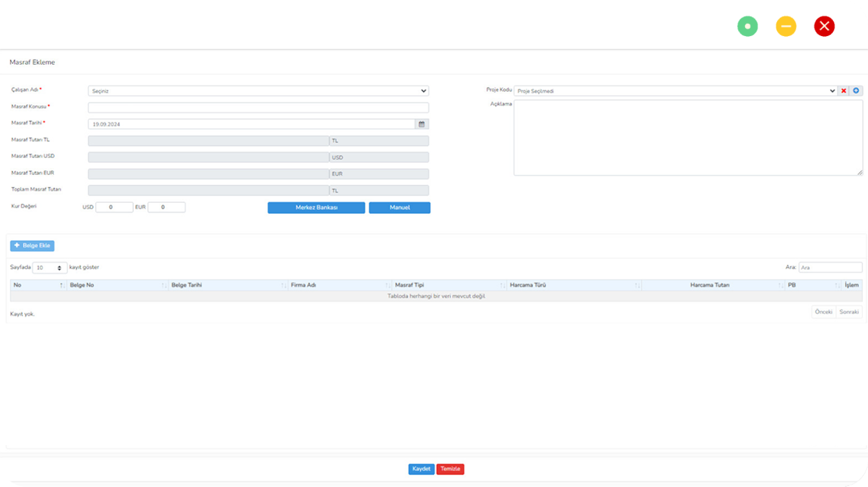Viewport: 868px width, 487px height.
Task: Click the 'Kayıt yok.' status text
Action: click(22, 314)
